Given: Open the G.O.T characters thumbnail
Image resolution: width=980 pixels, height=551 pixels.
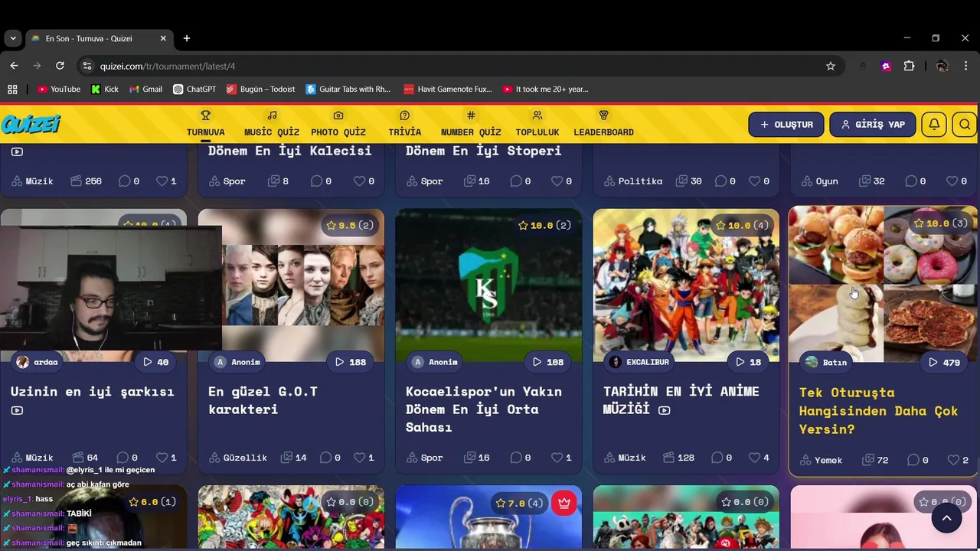Looking at the screenshot, I should (303, 285).
